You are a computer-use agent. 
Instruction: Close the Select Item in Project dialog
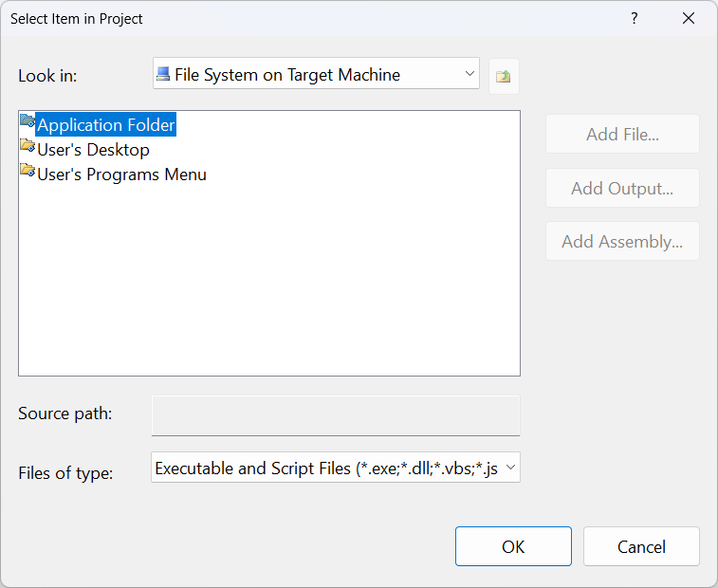coord(689,19)
